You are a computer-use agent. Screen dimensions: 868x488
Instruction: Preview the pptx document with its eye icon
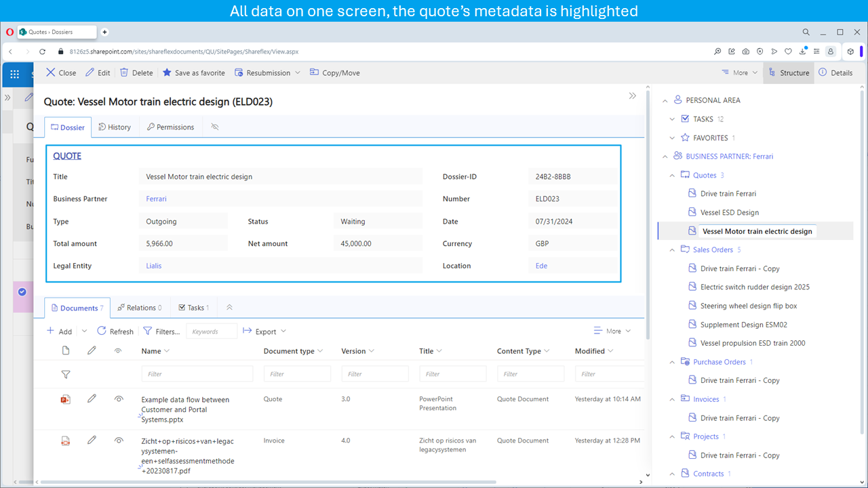click(x=119, y=399)
